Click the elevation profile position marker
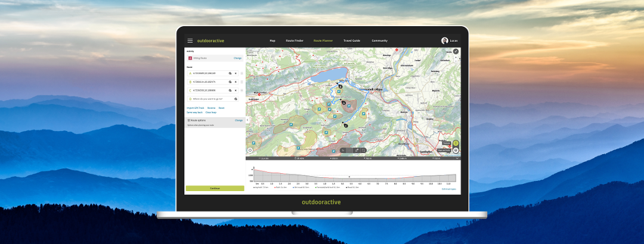Screen dimensions: 644x244 tap(349, 177)
